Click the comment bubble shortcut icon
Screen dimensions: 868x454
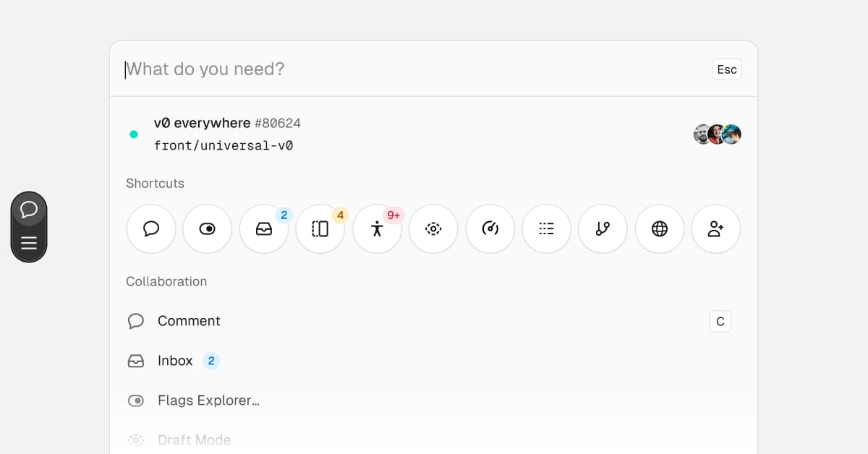tap(151, 229)
